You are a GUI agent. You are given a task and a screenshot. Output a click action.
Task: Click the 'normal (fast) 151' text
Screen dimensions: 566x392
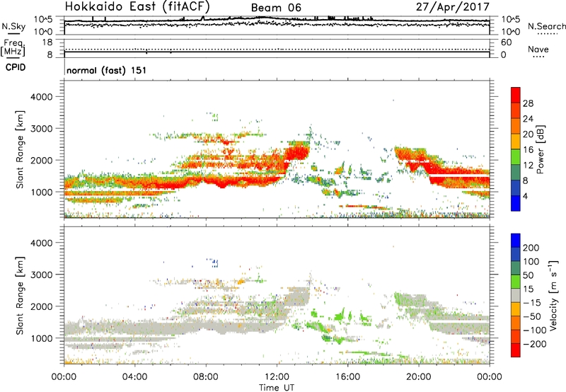107,70
